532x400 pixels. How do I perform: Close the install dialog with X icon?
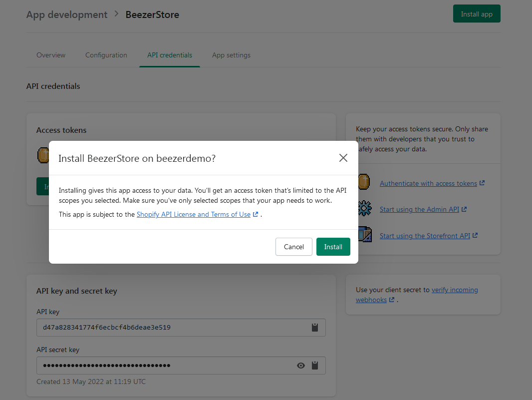[x=343, y=158]
